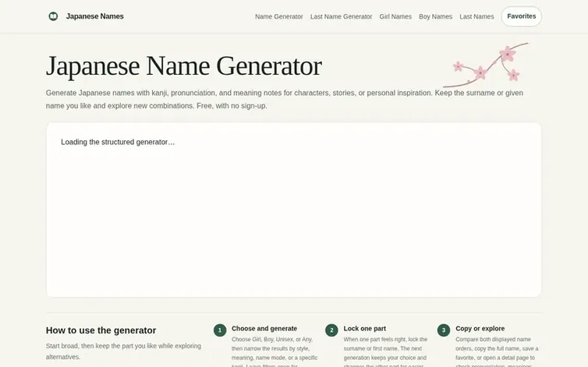Click the Japanese Name Generator heading
This screenshot has height=367, width=588.
(x=184, y=66)
